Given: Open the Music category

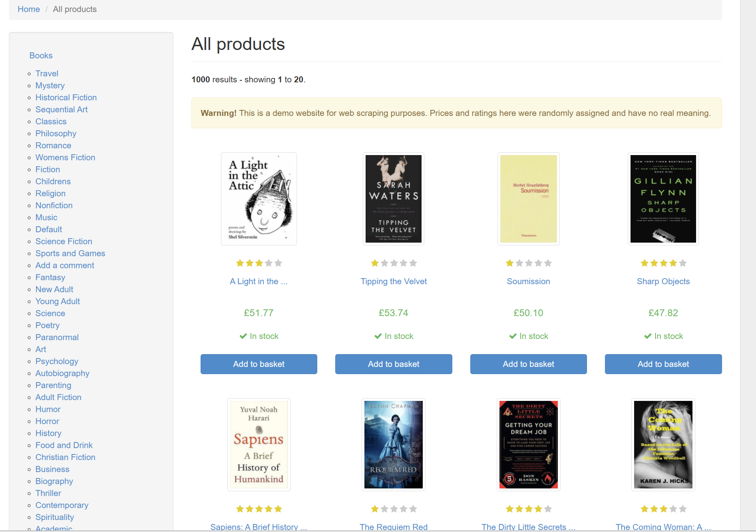Looking at the screenshot, I should [46, 217].
